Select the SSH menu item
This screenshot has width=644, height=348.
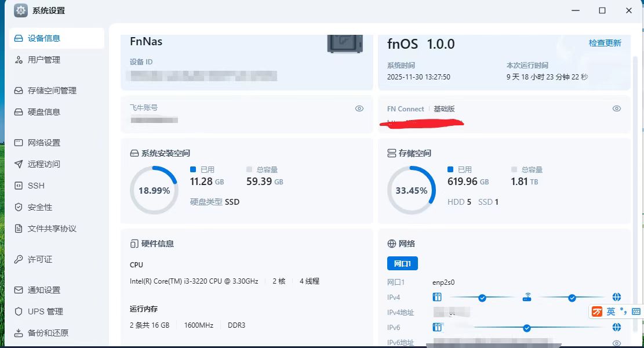tap(57, 186)
